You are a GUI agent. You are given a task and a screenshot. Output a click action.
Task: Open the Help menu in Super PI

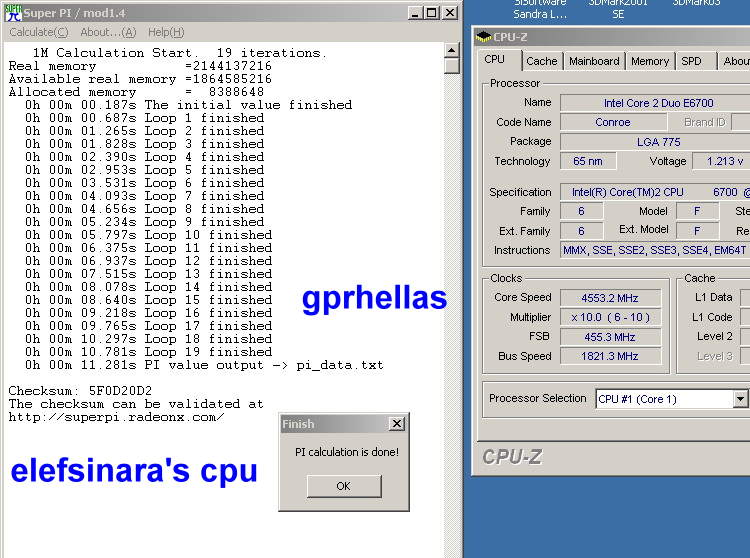pos(166,32)
